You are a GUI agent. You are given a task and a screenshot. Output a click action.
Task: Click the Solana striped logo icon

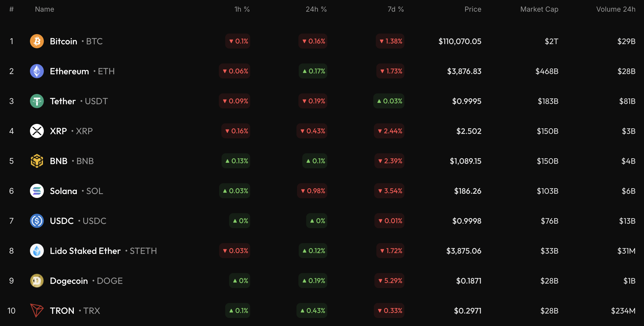(37, 191)
